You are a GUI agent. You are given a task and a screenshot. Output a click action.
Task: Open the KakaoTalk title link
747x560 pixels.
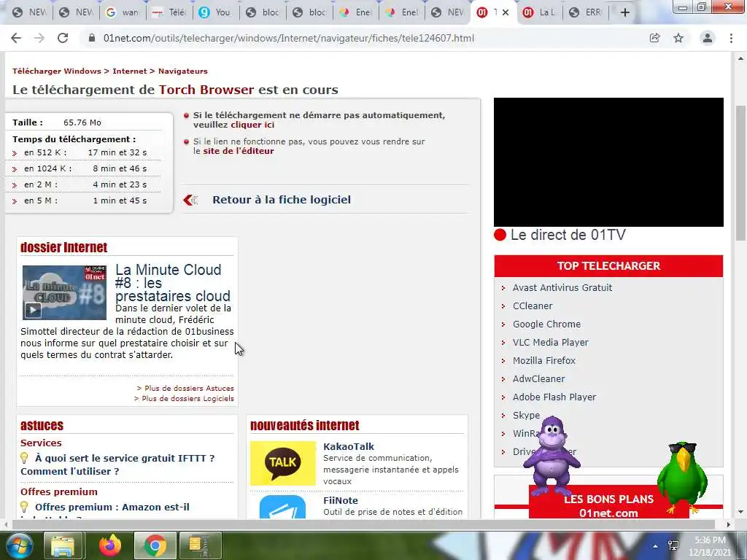tap(348, 447)
